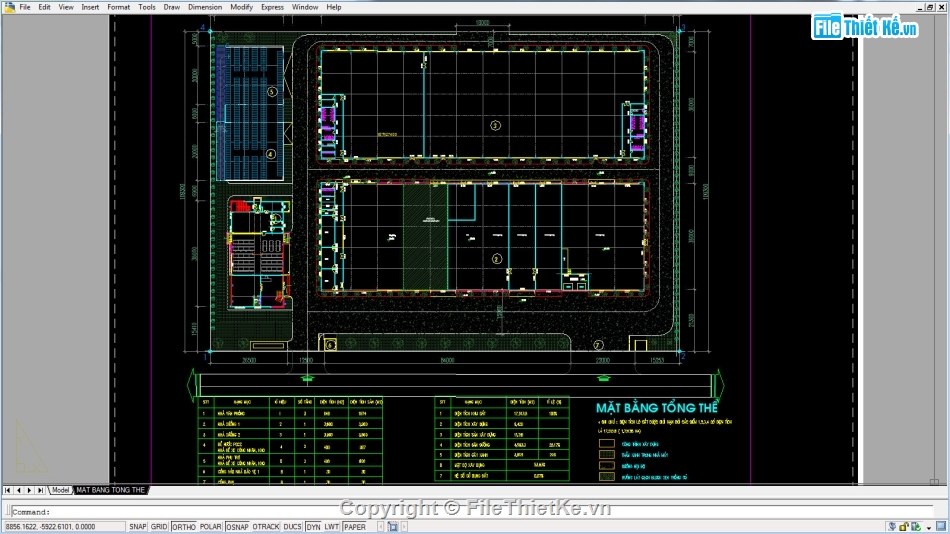Toggle ORTHO mode
950x534 pixels.
click(184, 527)
